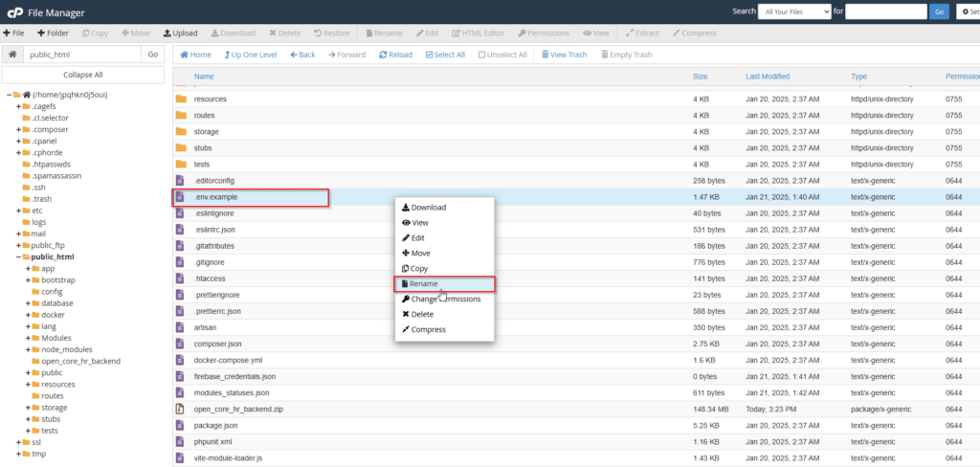Go to Home in navigation bar
Screen dimensions: 980x467
click(x=195, y=55)
